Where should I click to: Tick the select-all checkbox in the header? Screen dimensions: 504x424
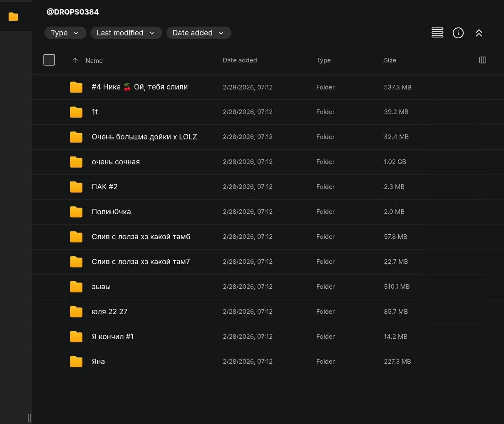pos(49,60)
